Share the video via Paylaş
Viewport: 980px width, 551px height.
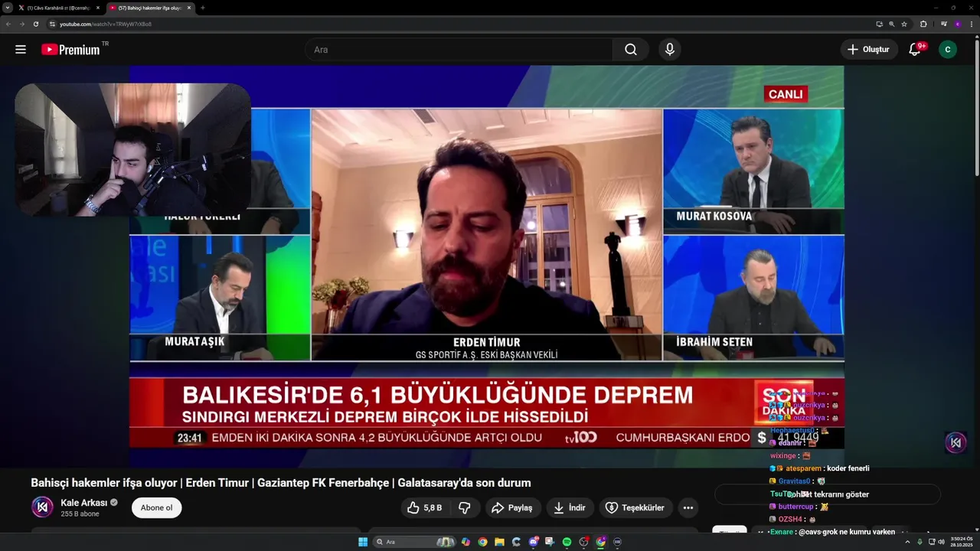512,507
